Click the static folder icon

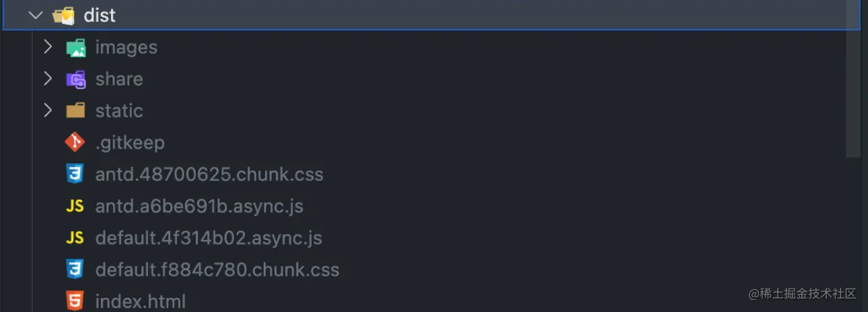(75, 111)
